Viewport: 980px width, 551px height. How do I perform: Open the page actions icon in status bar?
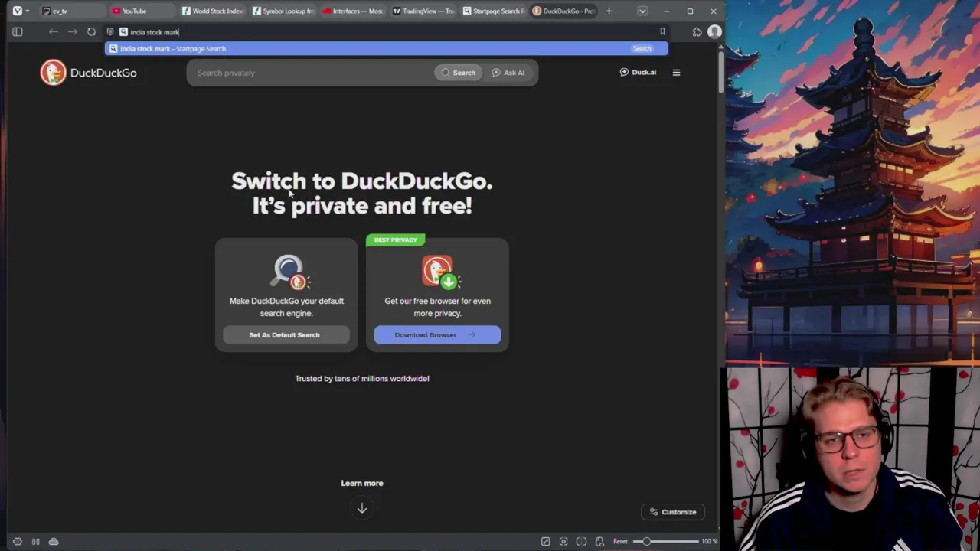tap(599, 542)
